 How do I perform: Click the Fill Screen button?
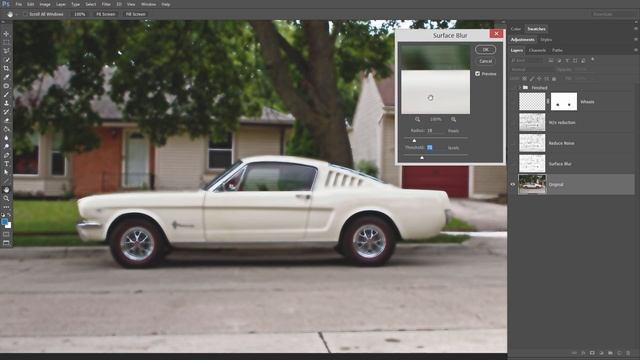pos(136,14)
